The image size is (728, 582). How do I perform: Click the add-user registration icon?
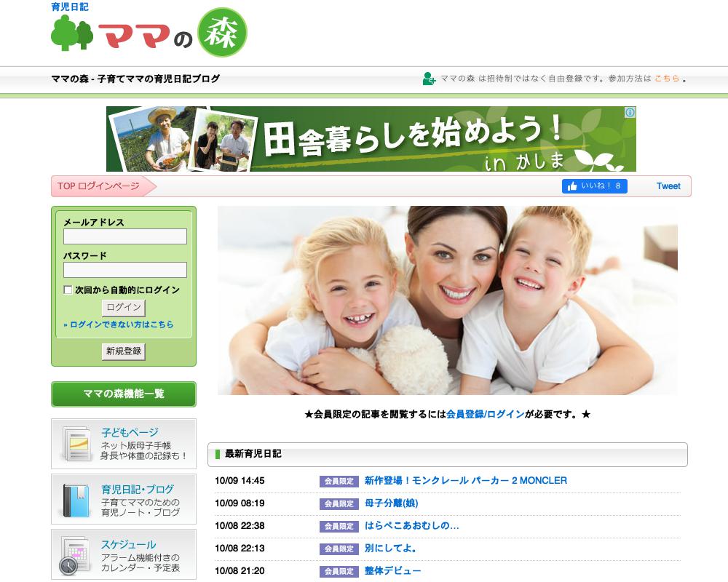429,79
